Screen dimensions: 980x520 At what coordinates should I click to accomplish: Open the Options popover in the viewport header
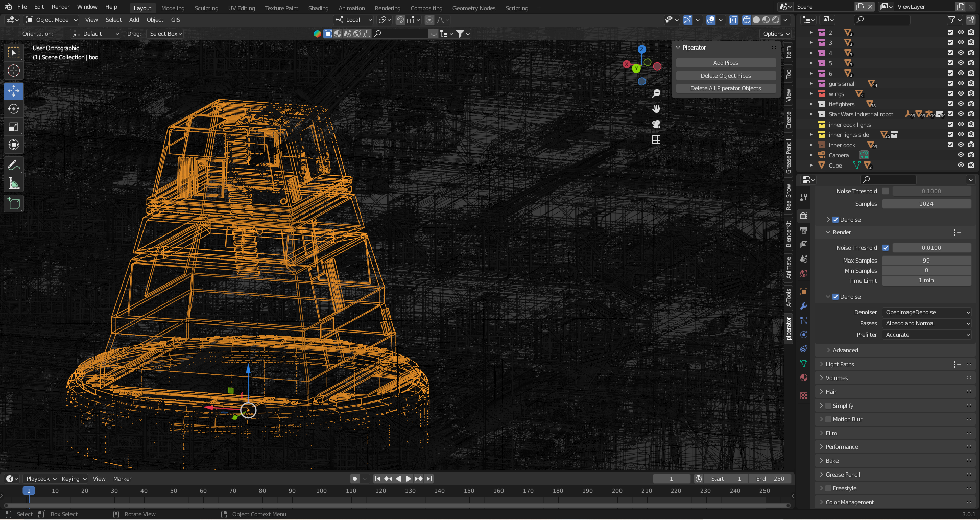(776, 34)
